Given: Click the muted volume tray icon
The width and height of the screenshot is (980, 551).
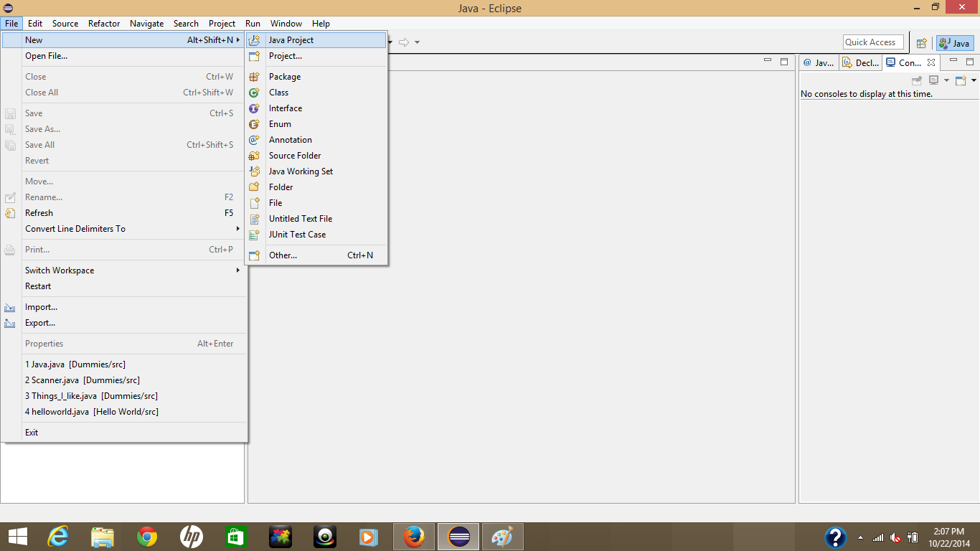Looking at the screenshot, I should click(x=895, y=537).
